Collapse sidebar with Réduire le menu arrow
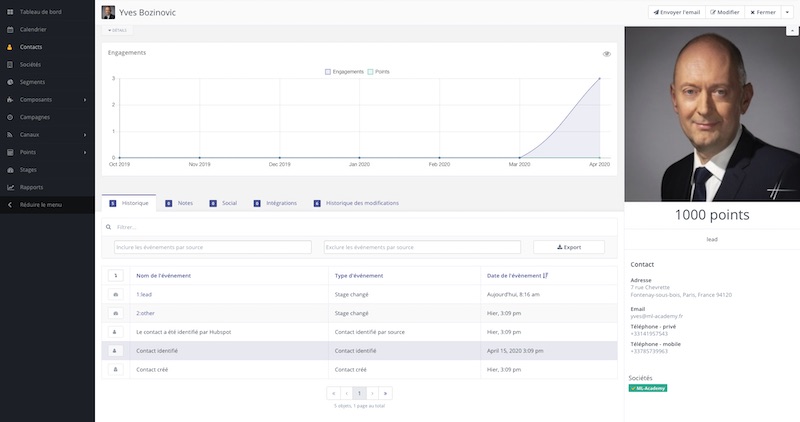This screenshot has height=422, width=800. 10,205
